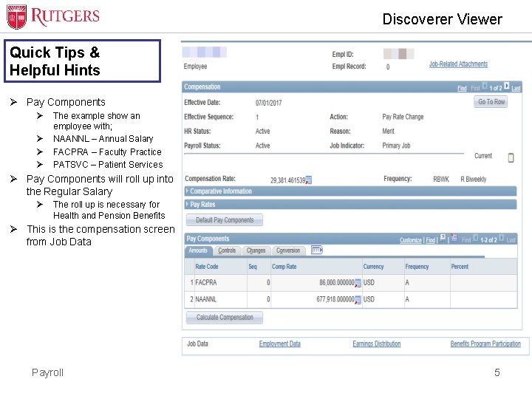Click Find link in Pay Components header
Screen dimensions: 532x399
pyautogui.click(x=430, y=240)
